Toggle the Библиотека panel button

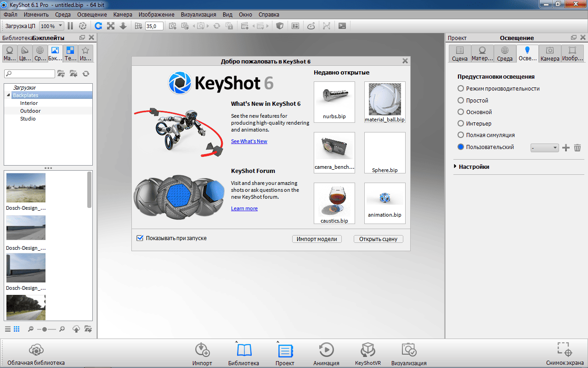244,354
